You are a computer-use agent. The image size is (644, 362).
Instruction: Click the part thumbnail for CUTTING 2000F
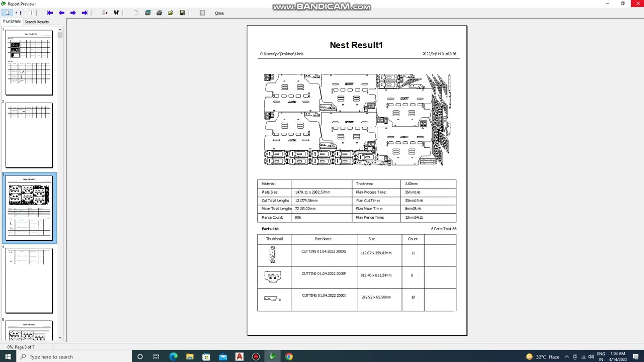[x=272, y=276]
